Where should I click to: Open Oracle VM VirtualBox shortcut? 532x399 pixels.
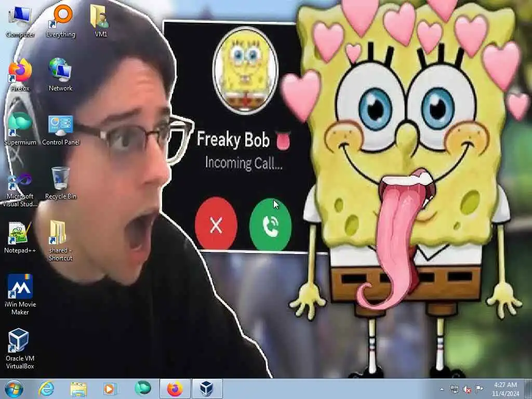(20, 349)
